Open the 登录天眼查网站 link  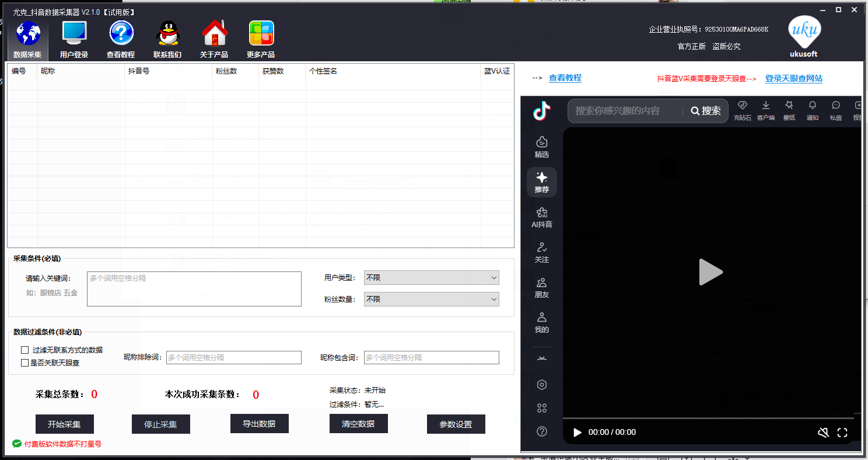793,78
